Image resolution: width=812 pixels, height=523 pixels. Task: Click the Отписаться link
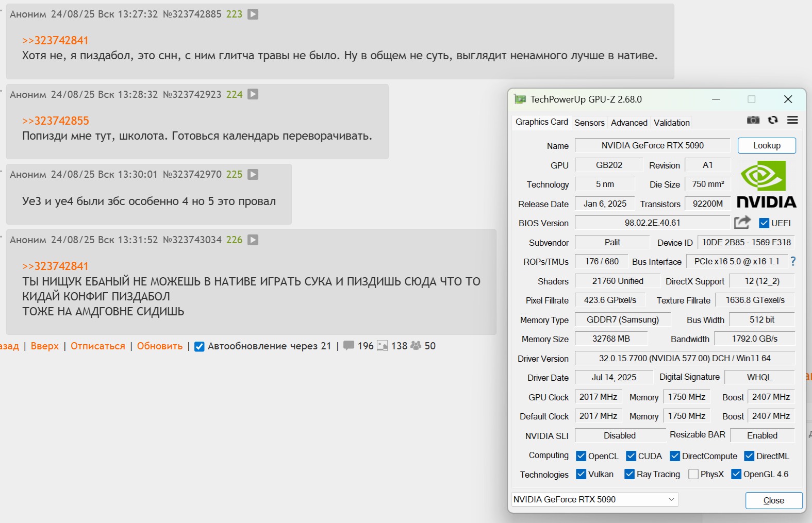click(x=98, y=346)
